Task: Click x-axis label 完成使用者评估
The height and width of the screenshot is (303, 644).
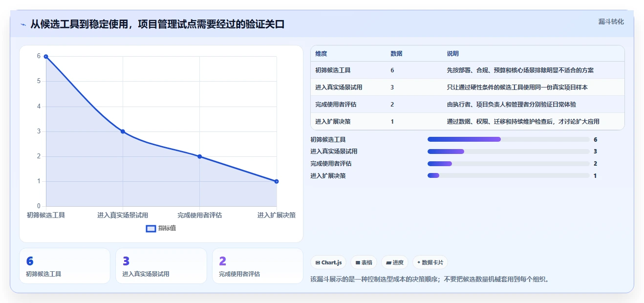Action: point(199,215)
